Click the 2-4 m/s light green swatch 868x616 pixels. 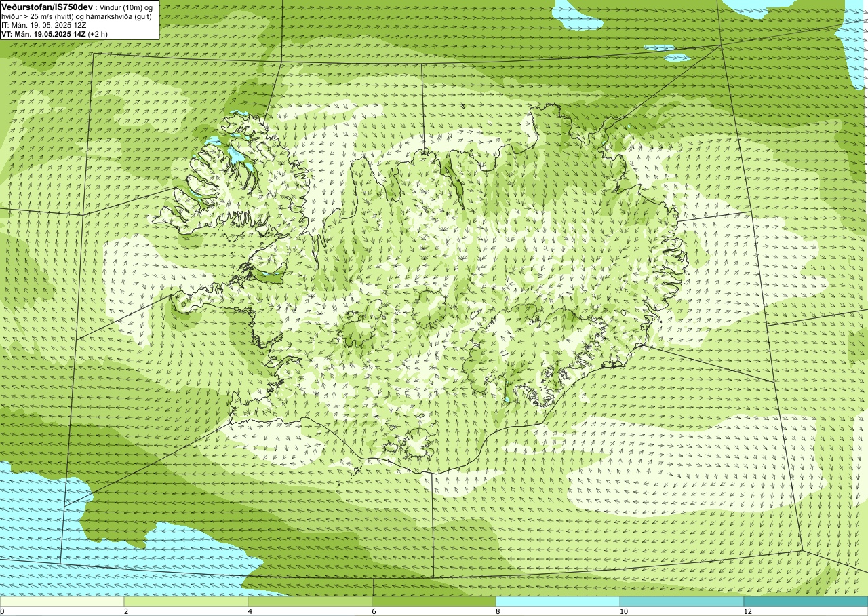pos(186,601)
